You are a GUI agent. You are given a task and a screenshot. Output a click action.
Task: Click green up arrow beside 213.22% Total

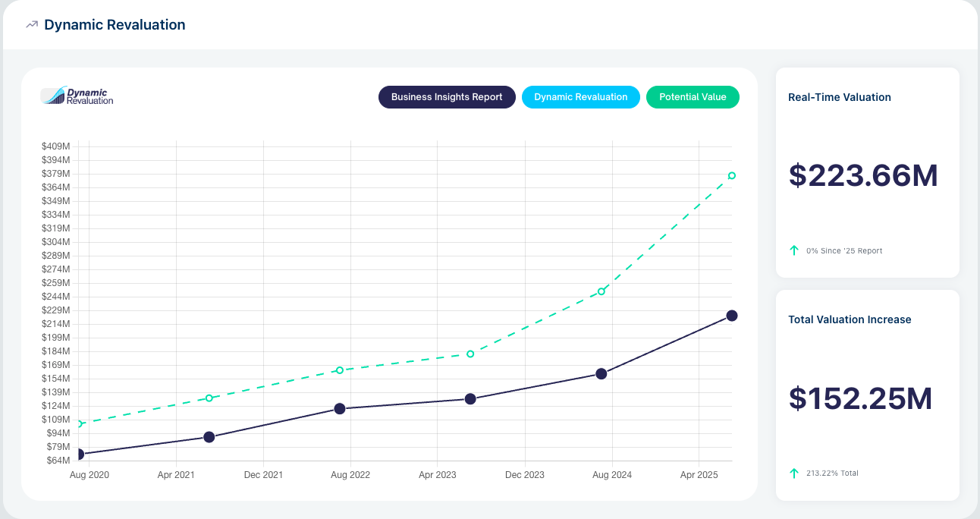tap(794, 473)
